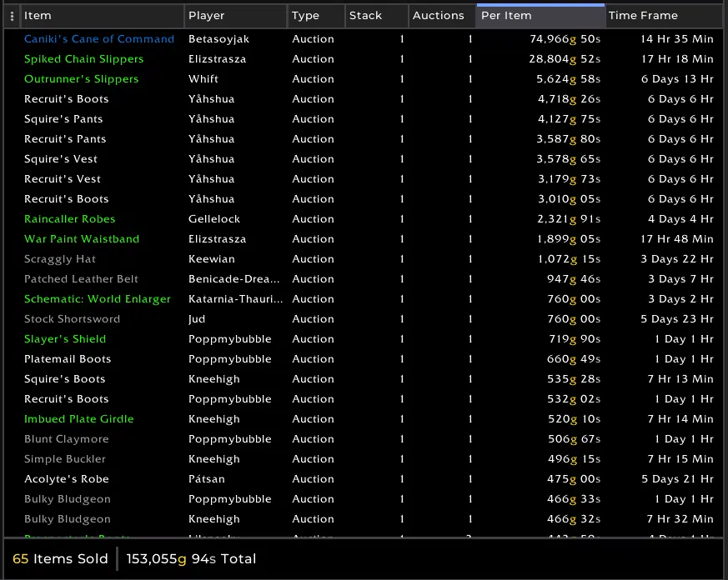
Task: Pick the Stock Shortsword row
Action: (72, 319)
